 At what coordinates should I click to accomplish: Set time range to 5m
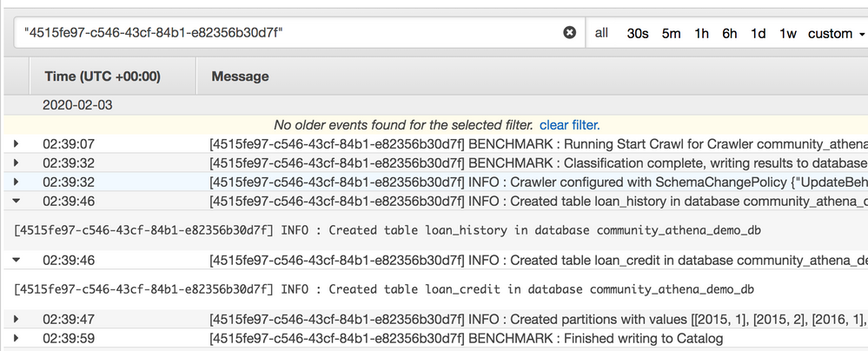coord(672,33)
